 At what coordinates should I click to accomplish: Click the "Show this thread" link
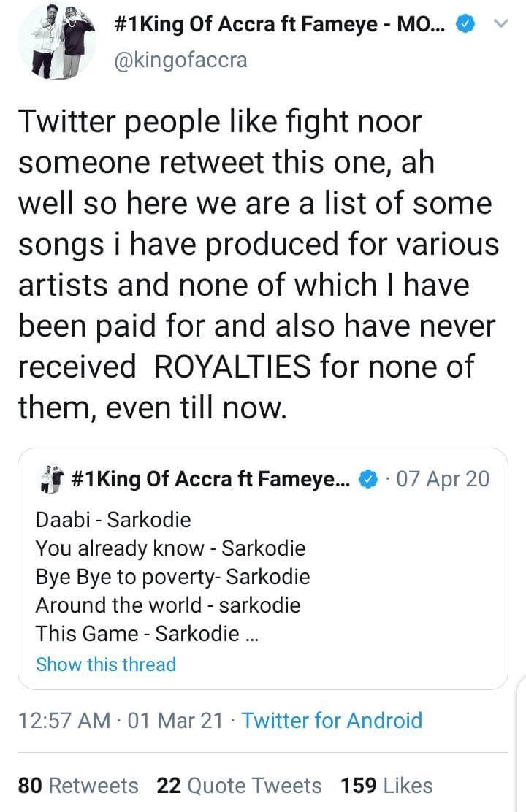pos(106,664)
